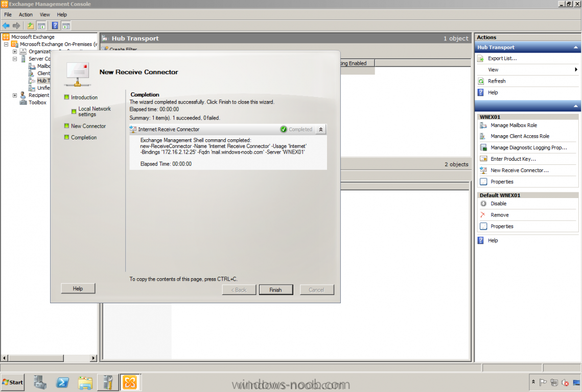Expand the Organization Configuration tree node
Screen dimensions: 582x392
coord(15,52)
